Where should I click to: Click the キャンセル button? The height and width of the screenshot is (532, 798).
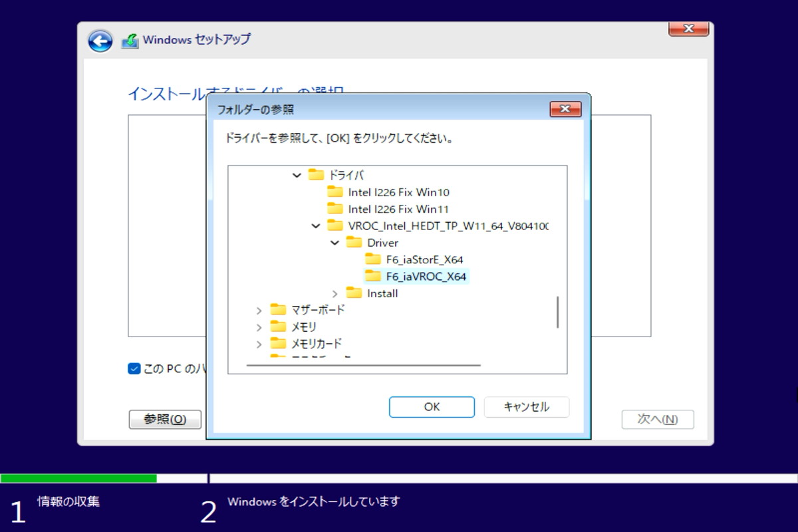pyautogui.click(x=527, y=407)
